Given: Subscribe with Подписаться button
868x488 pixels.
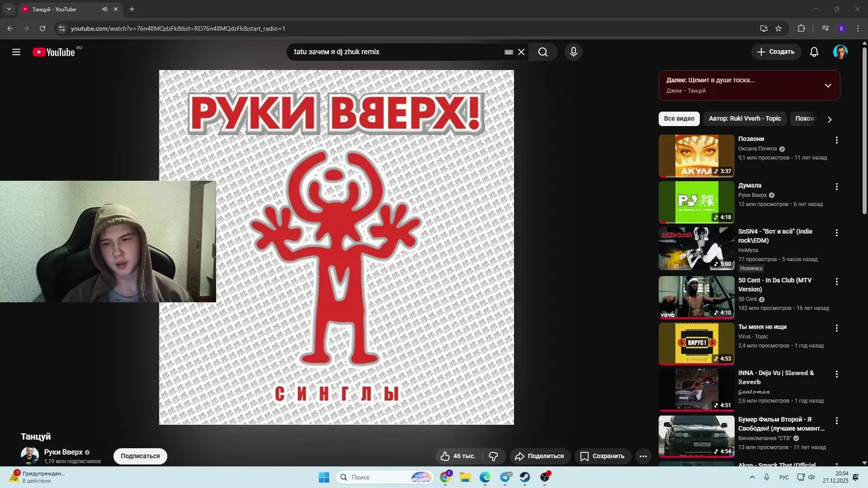Looking at the screenshot, I should click(140, 456).
